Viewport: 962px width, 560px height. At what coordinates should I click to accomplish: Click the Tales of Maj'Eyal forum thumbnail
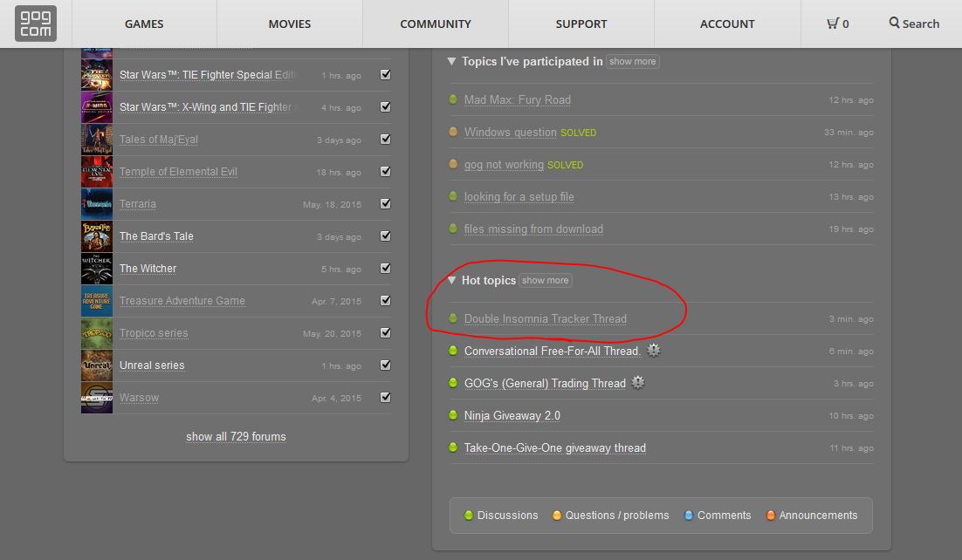click(x=97, y=140)
